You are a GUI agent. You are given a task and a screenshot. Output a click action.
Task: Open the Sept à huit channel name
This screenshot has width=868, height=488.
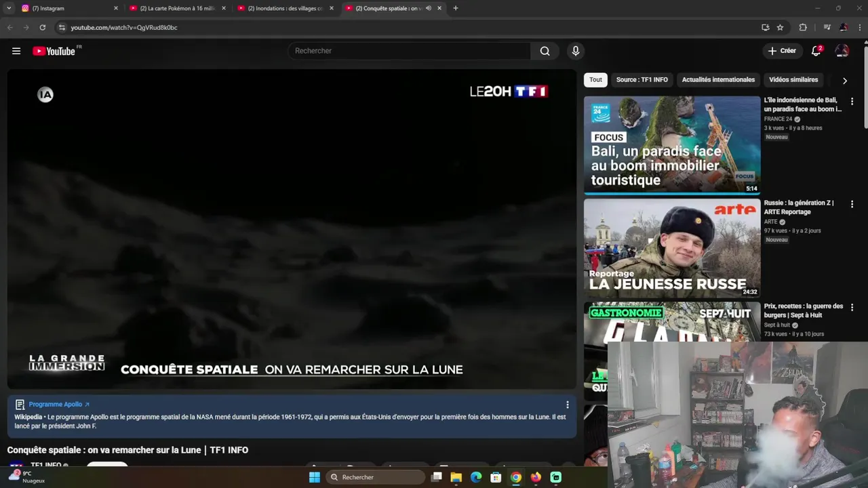click(x=776, y=325)
